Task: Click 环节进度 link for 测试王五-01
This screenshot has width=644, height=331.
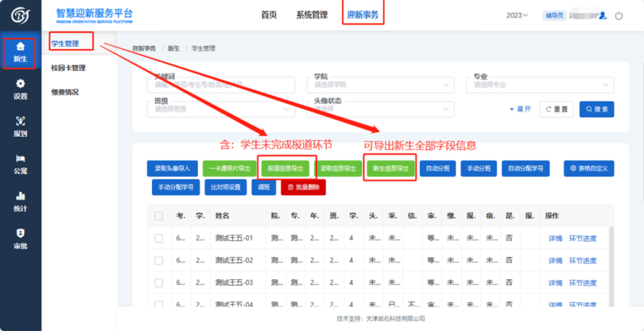Action: point(583,238)
